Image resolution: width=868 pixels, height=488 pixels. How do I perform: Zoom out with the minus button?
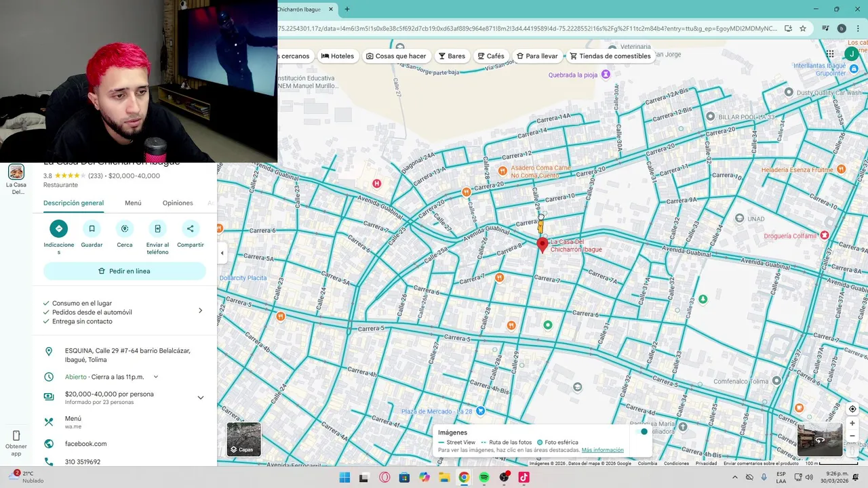coord(852,436)
